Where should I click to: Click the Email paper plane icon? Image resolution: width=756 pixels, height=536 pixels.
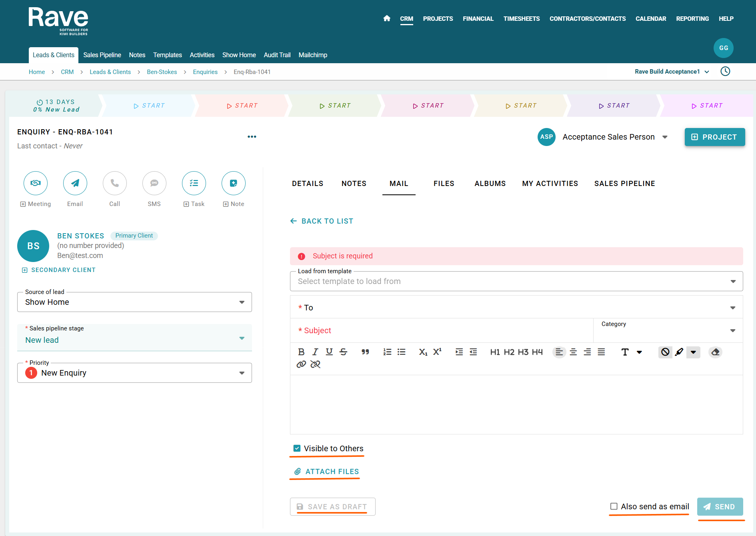pos(75,183)
